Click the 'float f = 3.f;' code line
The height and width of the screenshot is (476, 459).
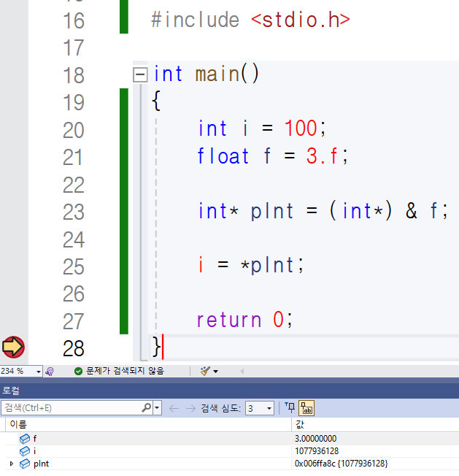[272, 156]
